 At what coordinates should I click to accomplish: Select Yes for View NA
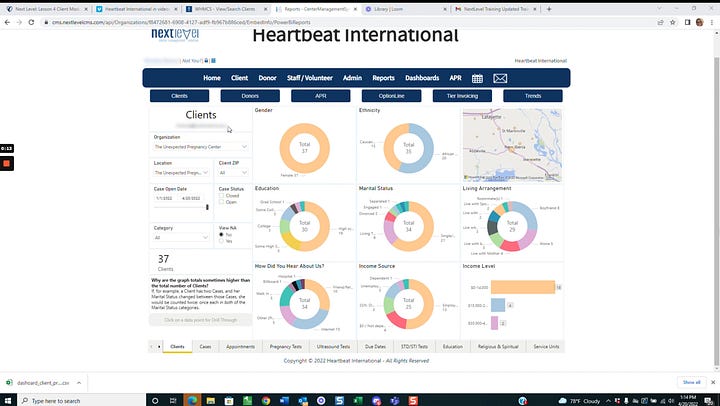[221, 241]
